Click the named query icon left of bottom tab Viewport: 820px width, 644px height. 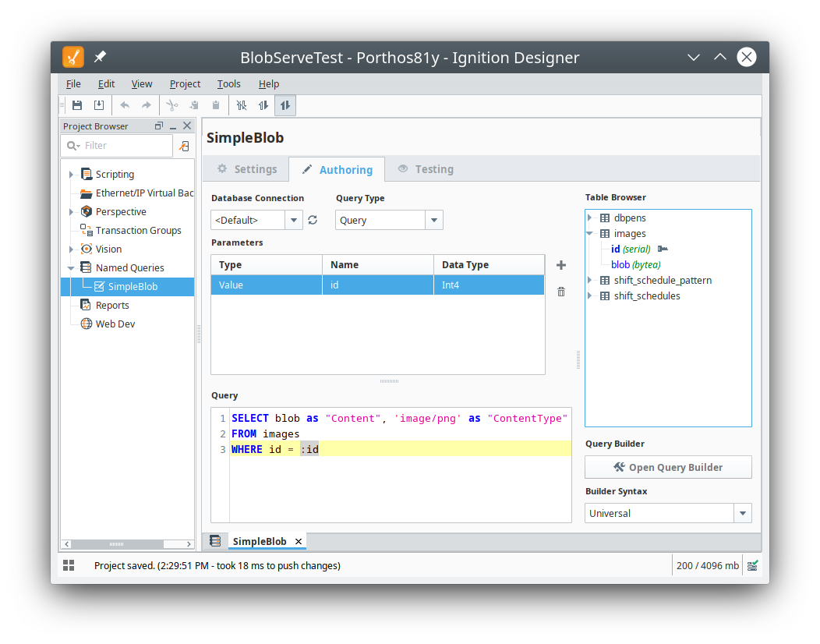(x=215, y=540)
